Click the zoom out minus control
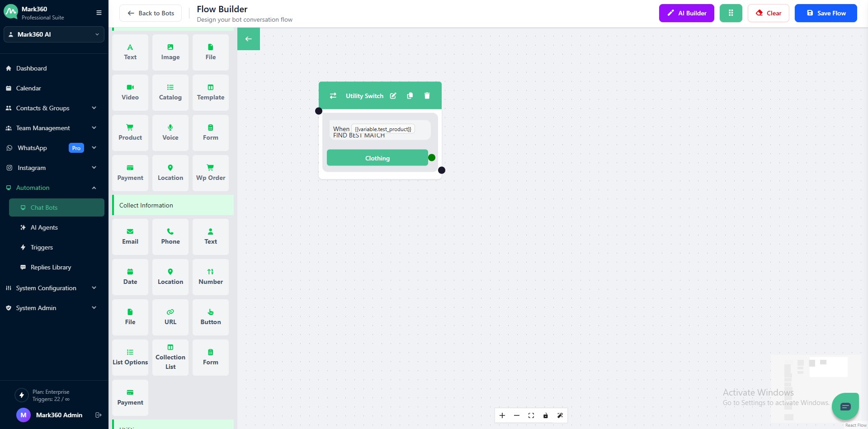 point(517,415)
